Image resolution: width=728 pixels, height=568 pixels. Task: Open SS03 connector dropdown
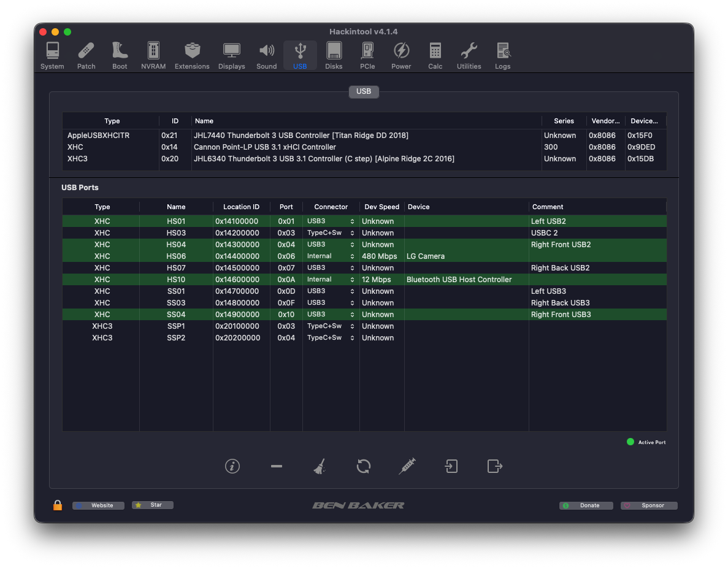(331, 302)
